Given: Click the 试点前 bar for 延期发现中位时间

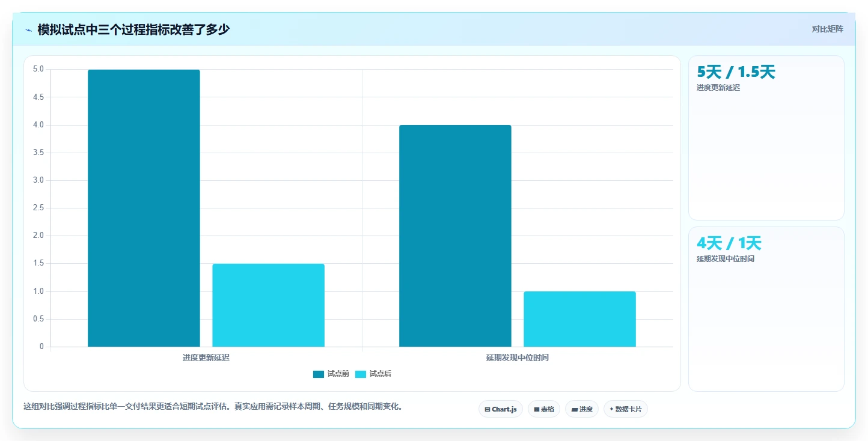Looking at the screenshot, I should [455, 236].
